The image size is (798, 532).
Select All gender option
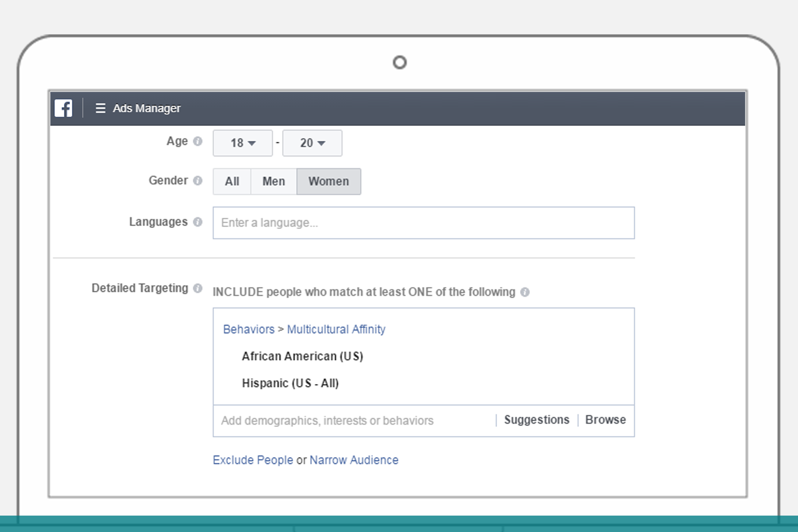tap(232, 182)
